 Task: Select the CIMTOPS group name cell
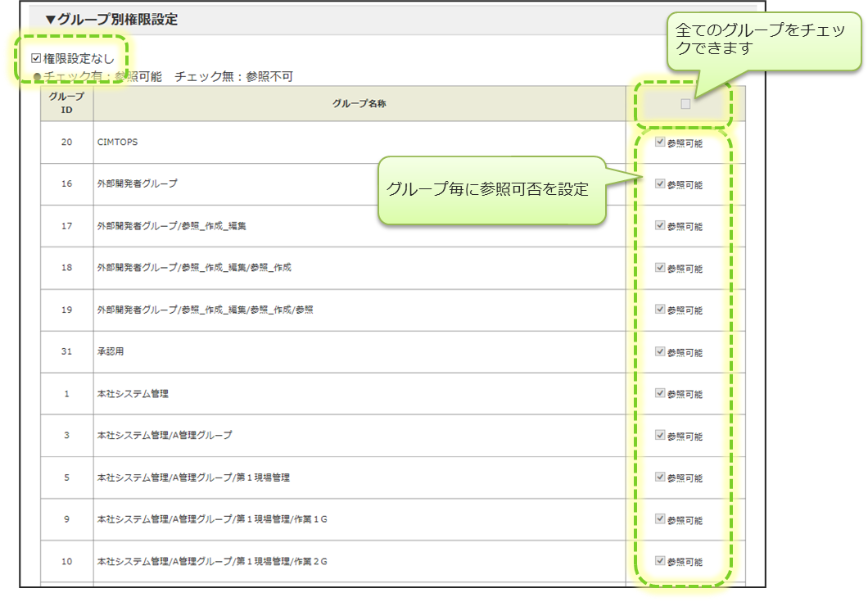[117, 143]
